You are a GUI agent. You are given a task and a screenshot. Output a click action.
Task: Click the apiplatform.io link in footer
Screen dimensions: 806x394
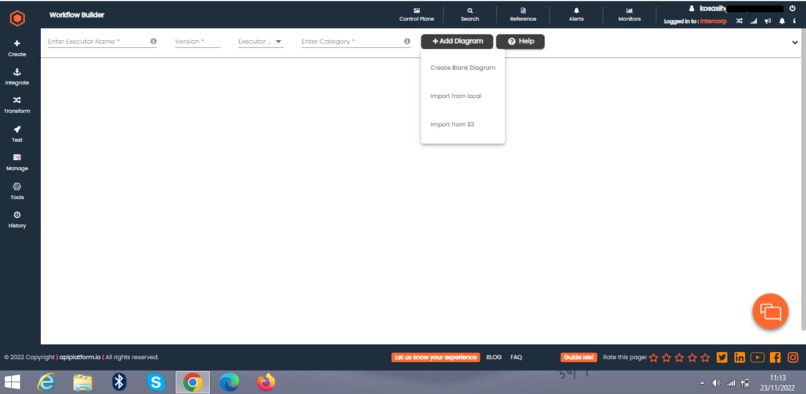click(x=80, y=357)
